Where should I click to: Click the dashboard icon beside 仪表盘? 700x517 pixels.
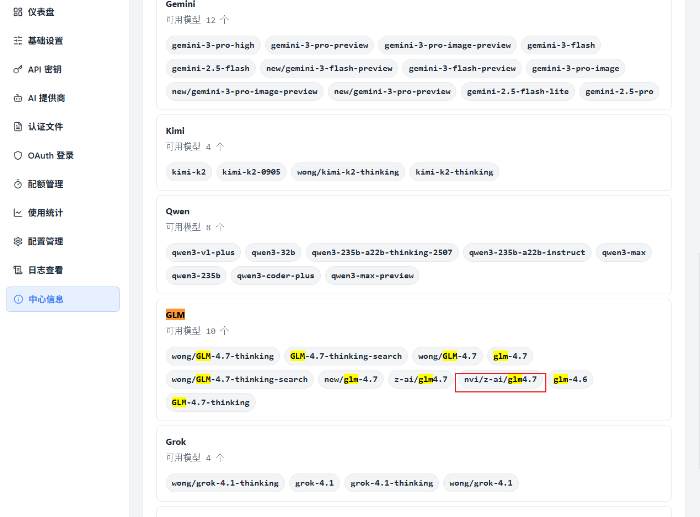coord(18,12)
